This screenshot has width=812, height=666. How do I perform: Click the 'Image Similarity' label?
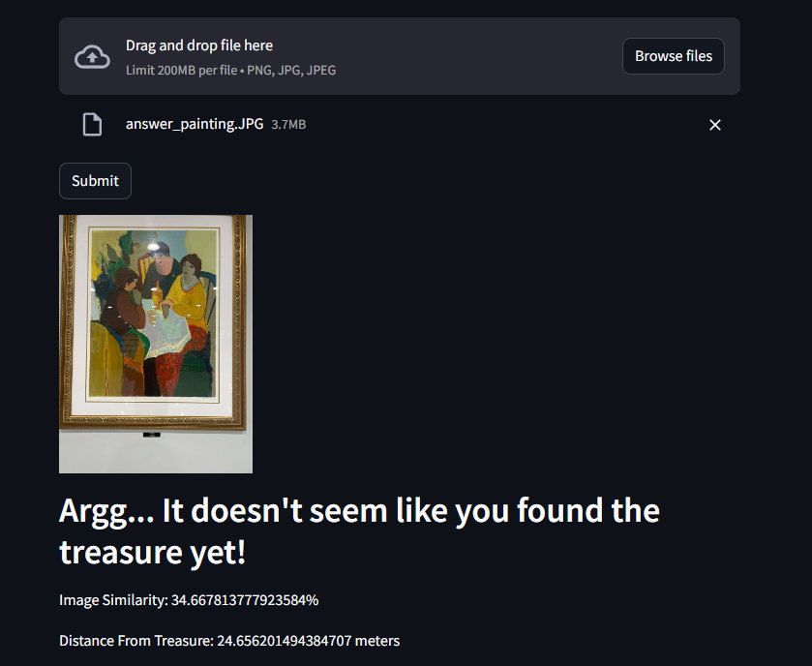click(113, 600)
